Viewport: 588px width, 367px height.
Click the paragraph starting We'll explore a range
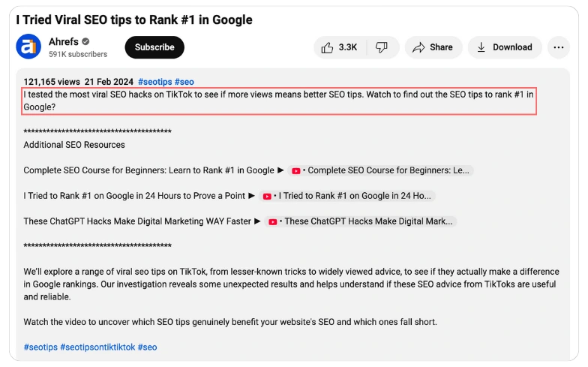pyautogui.click(x=291, y=284)
